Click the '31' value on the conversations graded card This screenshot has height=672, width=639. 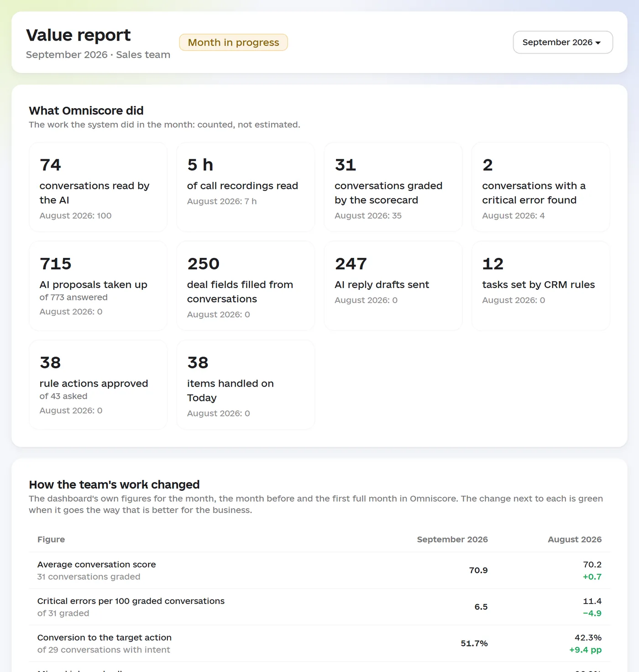point(345,165)
